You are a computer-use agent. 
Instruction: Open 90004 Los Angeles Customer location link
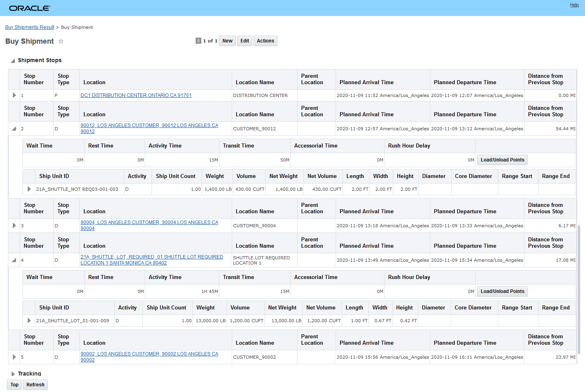(x=149, y=225)
